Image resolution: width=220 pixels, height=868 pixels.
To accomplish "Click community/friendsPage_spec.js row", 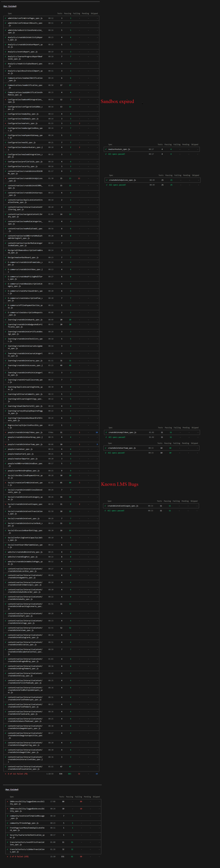I will click(x=53, y=823).
